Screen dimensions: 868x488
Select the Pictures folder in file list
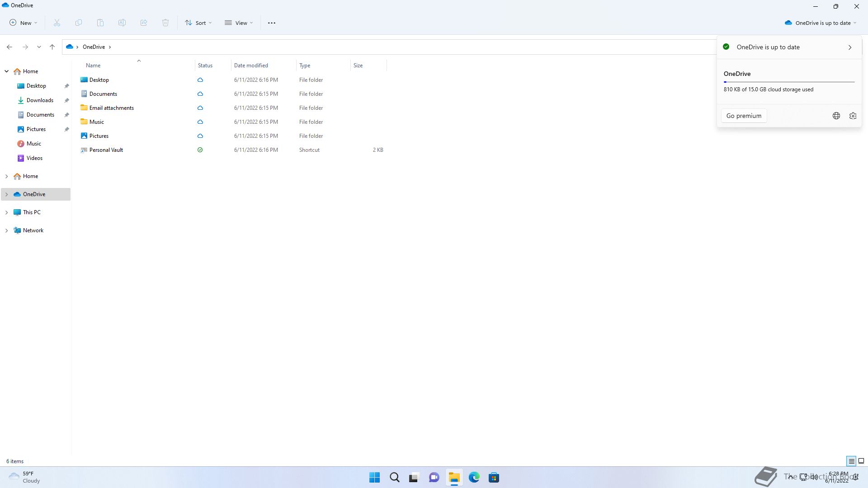coord(99,136)
